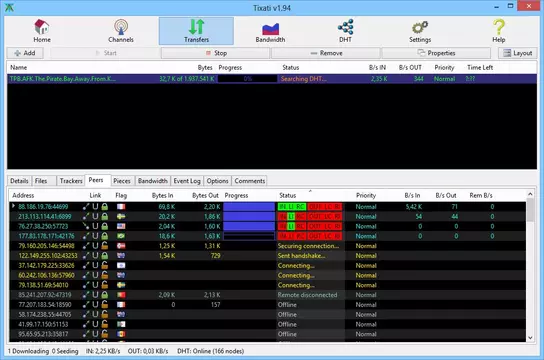Click the Tixati logo in title bar
Screen dimensions: 544x360
pos(9,7)
